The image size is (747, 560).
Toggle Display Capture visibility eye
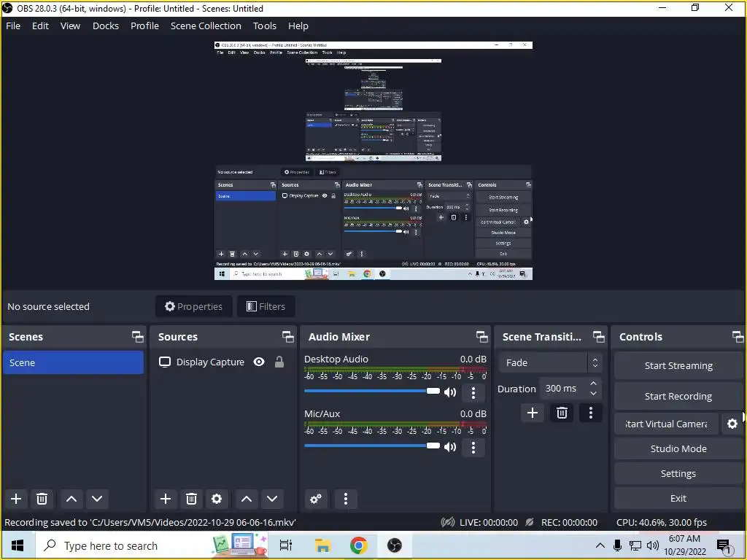click(259, 362)
